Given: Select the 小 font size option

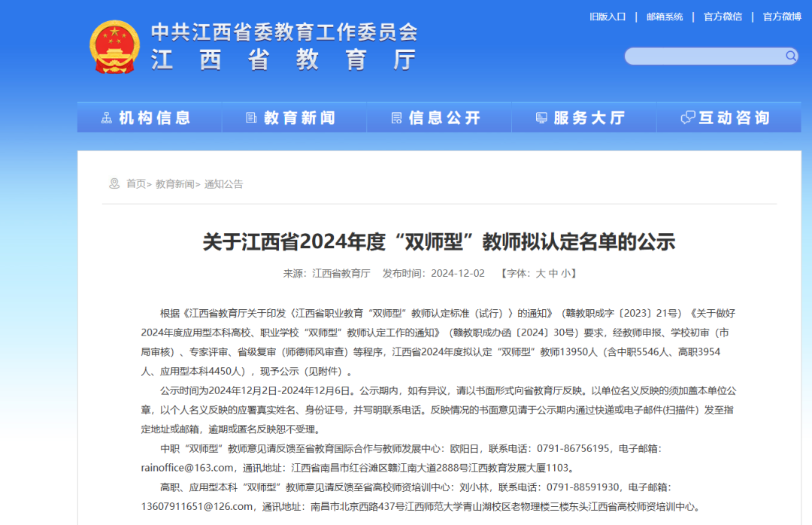Looking at the screenshot, I should (x=565, y=274).
